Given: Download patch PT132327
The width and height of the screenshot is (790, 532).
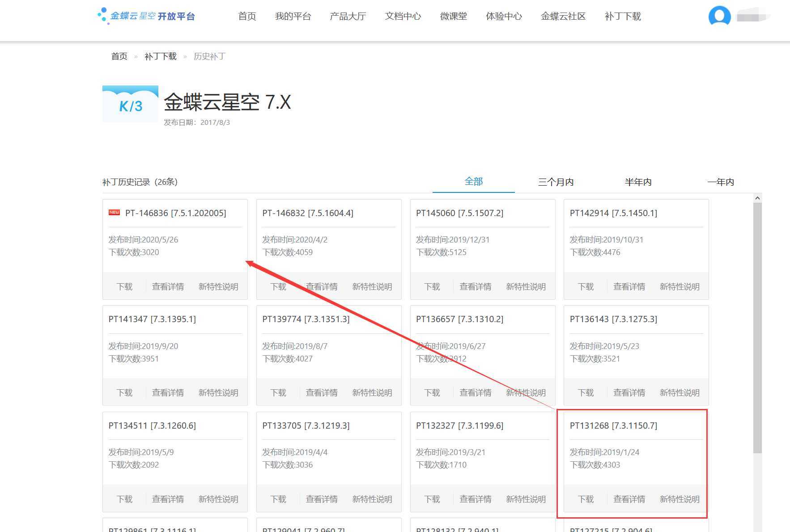Looking at the screenshot, I should (x=433, y=499).
